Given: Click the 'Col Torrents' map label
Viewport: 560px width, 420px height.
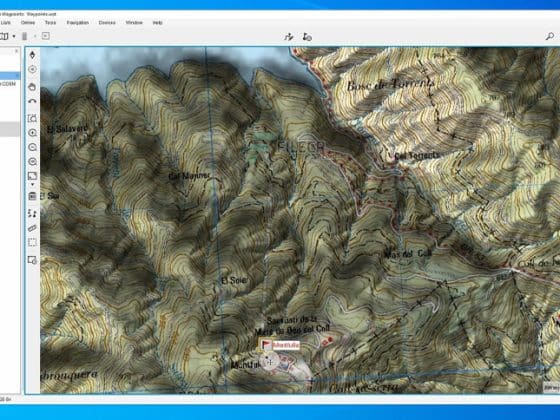Looking at the screenshot, I should (x=417, y=156).
